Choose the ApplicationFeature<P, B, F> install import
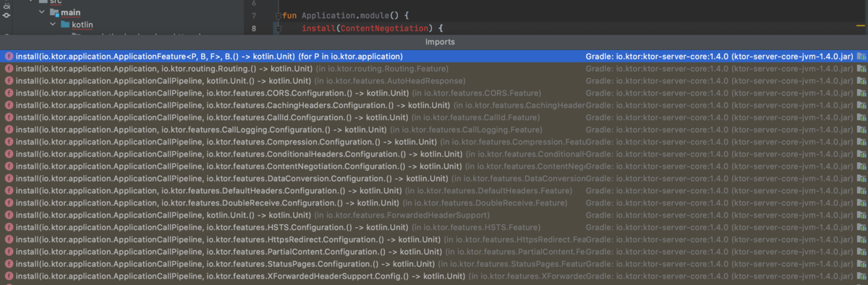The width and height of the screenshot is (868, 285). (434, 56)
